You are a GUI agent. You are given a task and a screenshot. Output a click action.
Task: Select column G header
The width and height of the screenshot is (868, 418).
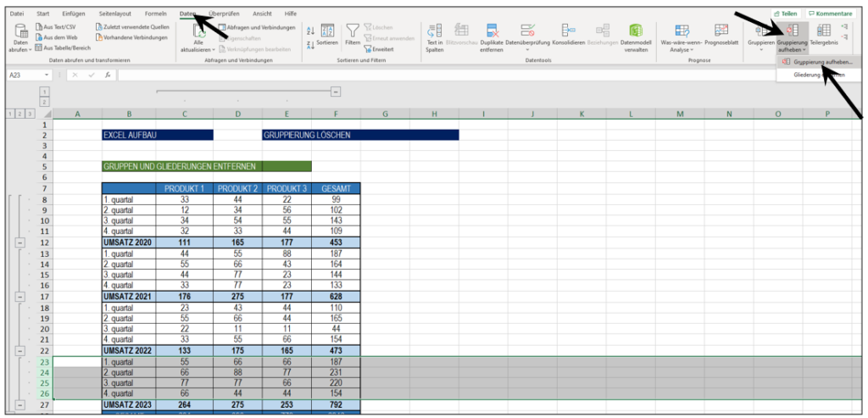coord(386,114)
